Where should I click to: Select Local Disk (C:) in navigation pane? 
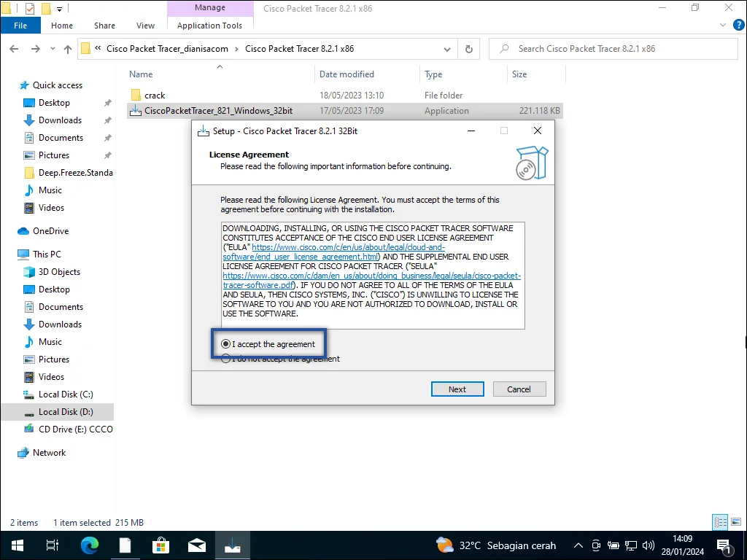[66, 394]
